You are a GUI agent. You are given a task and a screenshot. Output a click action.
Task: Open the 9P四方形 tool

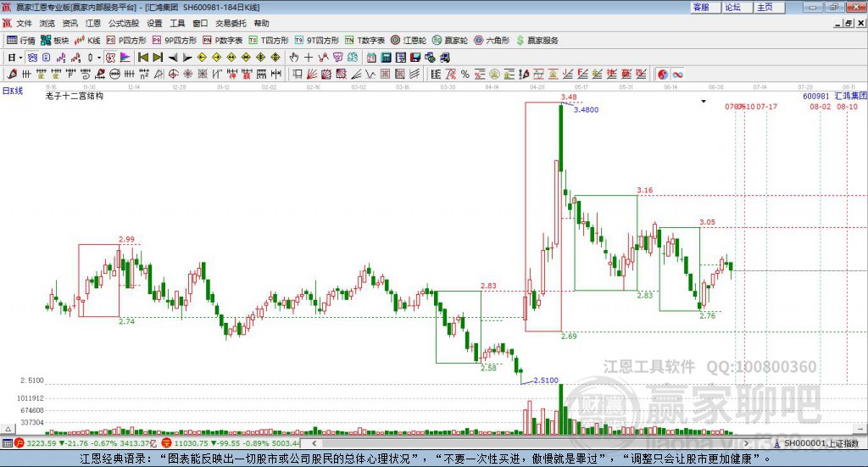(x=175, y=41)
